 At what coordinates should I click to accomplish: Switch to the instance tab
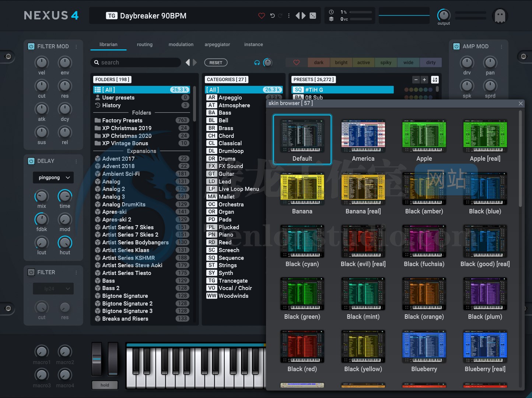pos(253,45)
